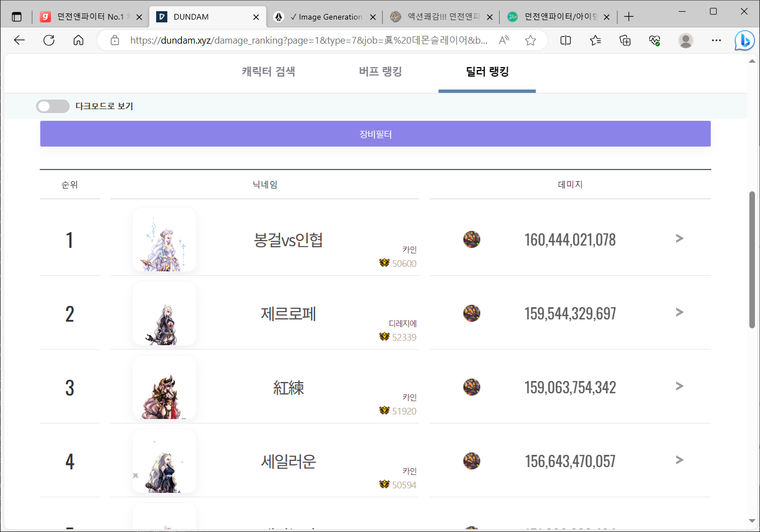This screenshot has width=760, height=532.
Task: Open the 장비필터 equipment filter
Action: (x=376, y=134)
